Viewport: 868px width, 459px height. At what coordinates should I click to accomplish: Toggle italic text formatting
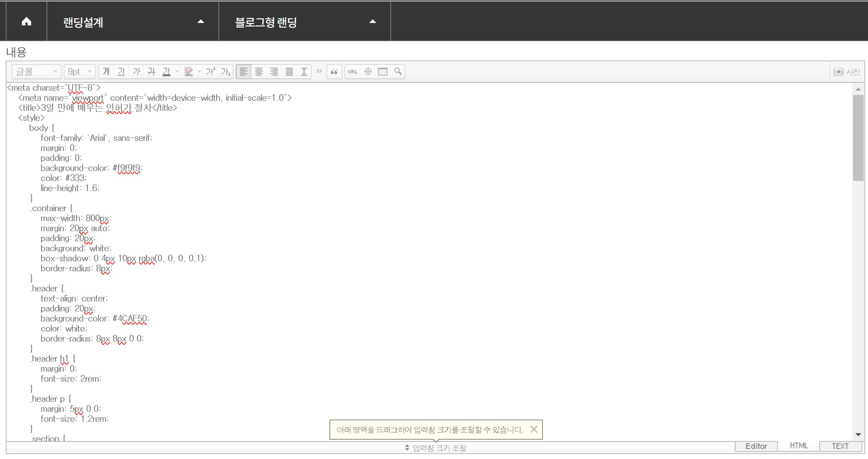136,72
